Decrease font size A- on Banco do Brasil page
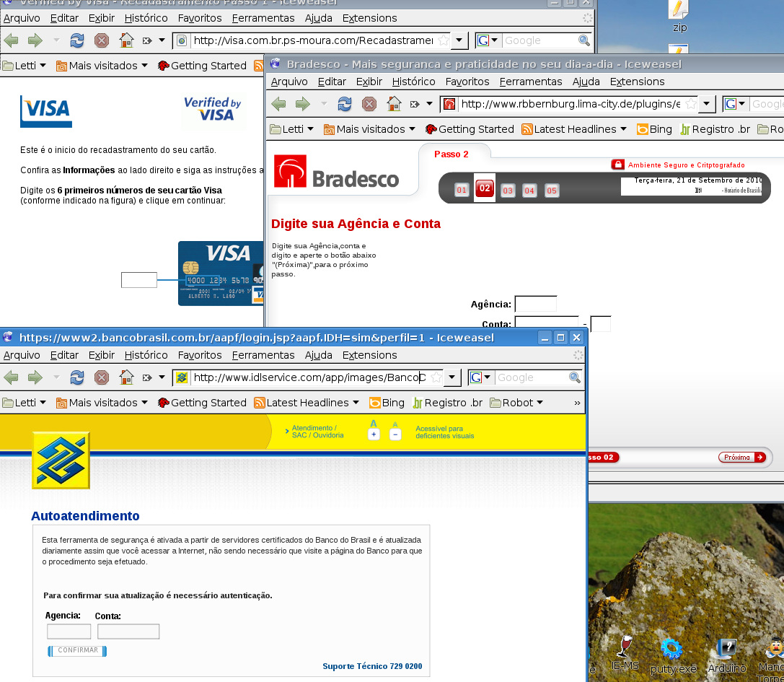The image size is (784, 682). point(395,434)
